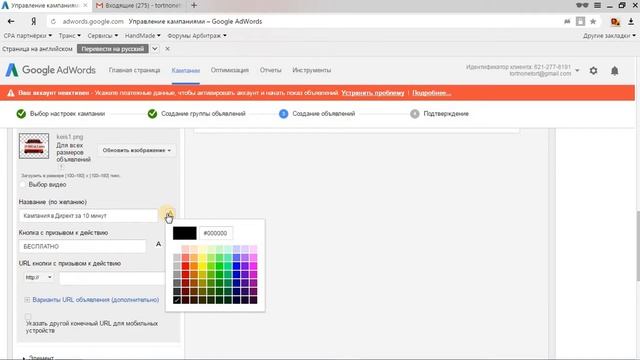
Task: Expand plus box next to 'Варианты URL объявления'
Action: click(x=27, y=300)
